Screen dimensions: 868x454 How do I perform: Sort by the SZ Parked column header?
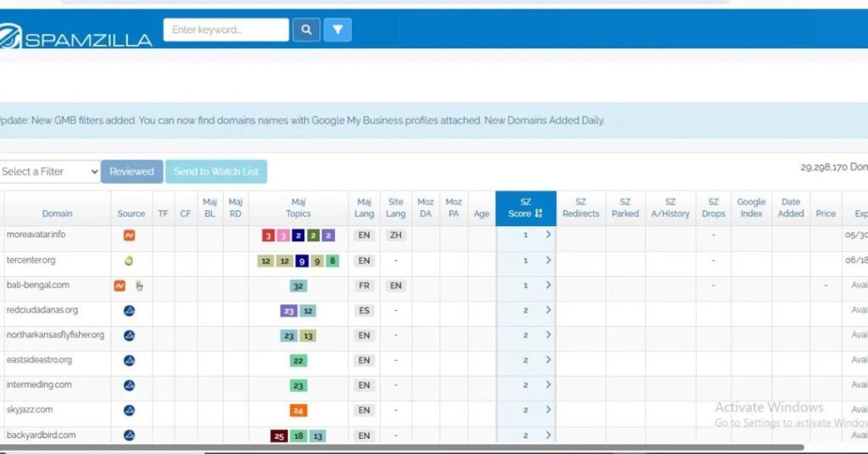[x=625, y=208]
